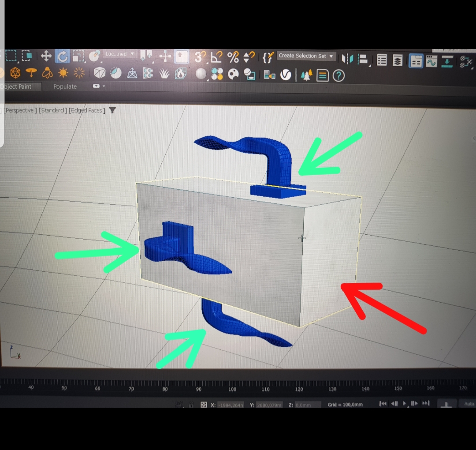Screen dimensions: 476x450
Task: Enable the 3D Snaps toggle
Action: tap(198, 56)
